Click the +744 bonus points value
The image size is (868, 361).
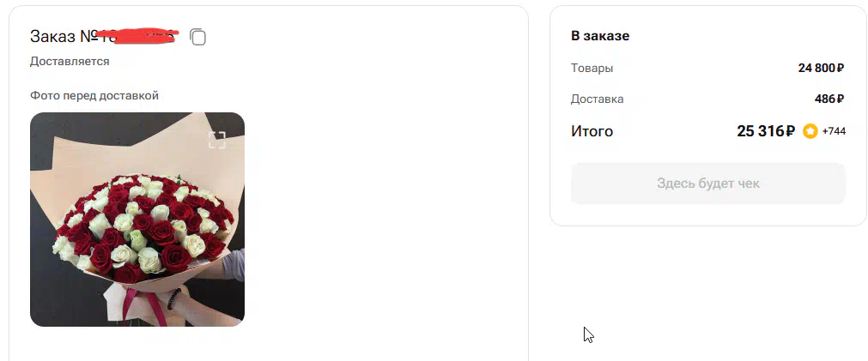click(834, 131)
